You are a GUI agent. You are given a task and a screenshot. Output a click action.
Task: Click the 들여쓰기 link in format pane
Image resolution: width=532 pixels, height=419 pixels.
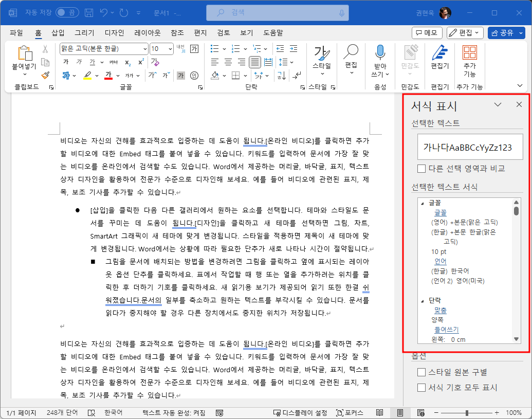pos(447,330)
